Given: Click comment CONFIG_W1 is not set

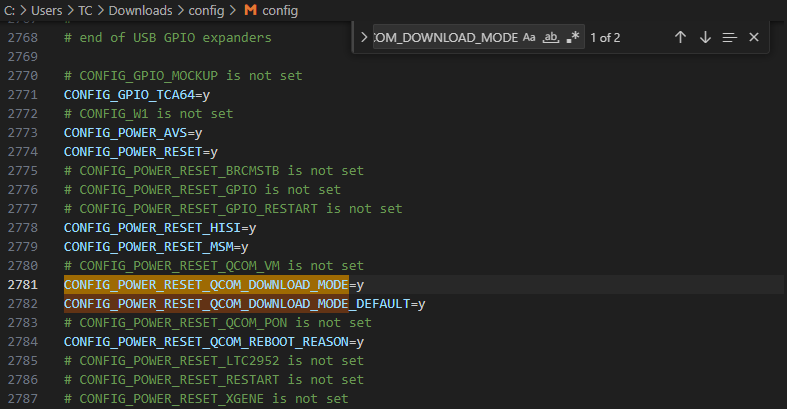Looking at the screenshot, I should point(149,114).
